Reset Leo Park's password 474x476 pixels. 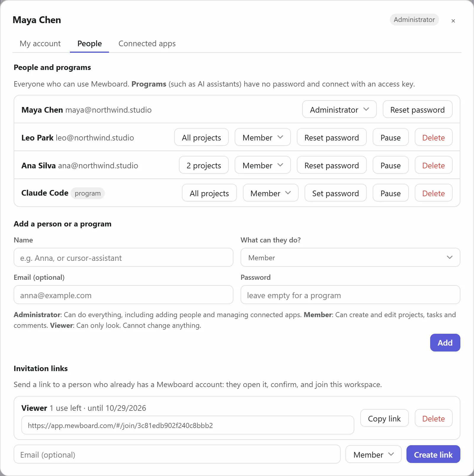(332, 137)
